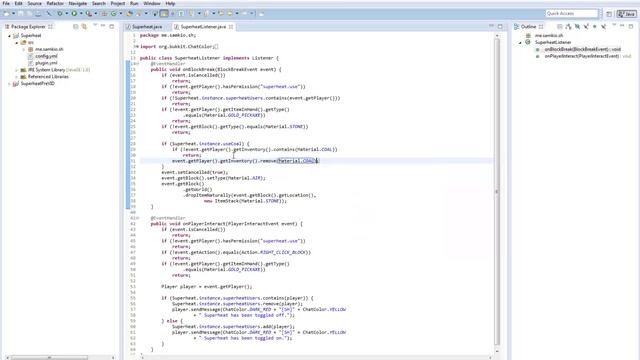This screenshot has height=360, width=640.
Task: Expand the Referenced Libraries node
Action: (x=17, y=77)
